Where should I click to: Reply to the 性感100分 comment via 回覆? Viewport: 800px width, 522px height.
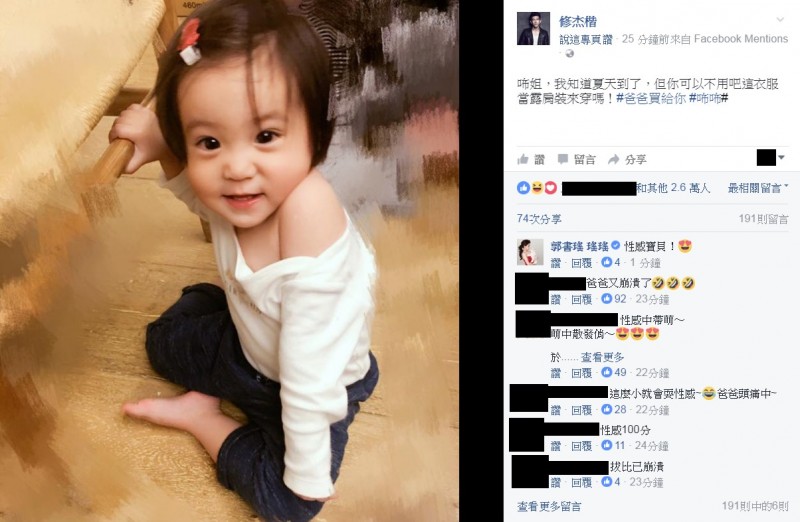(x=581, y=446)
